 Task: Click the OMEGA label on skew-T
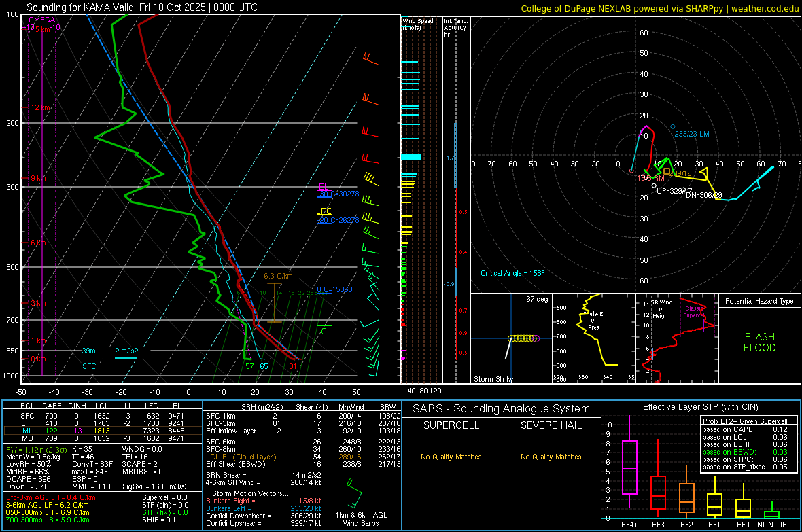[x=42, y=20]
